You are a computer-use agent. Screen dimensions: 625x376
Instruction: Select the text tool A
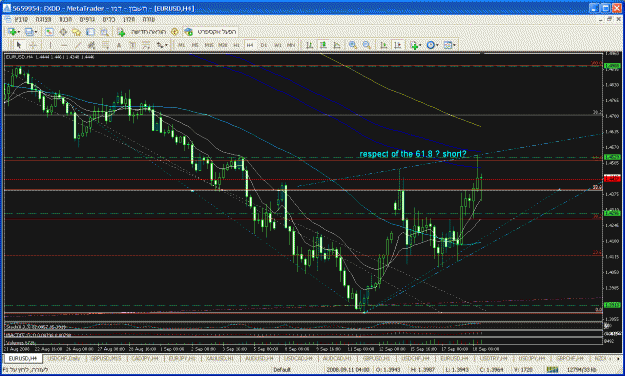click(119, 45)
